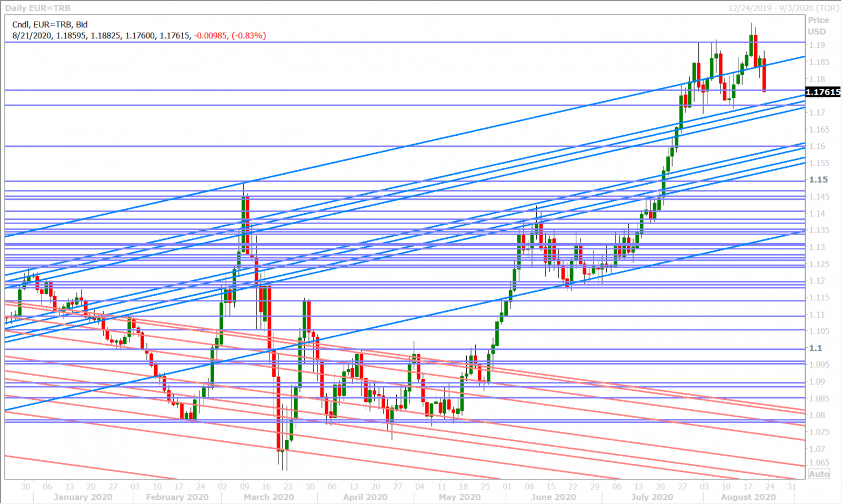
Task: Click the 1.07 price axis tick
Action: tap(816, 449)
